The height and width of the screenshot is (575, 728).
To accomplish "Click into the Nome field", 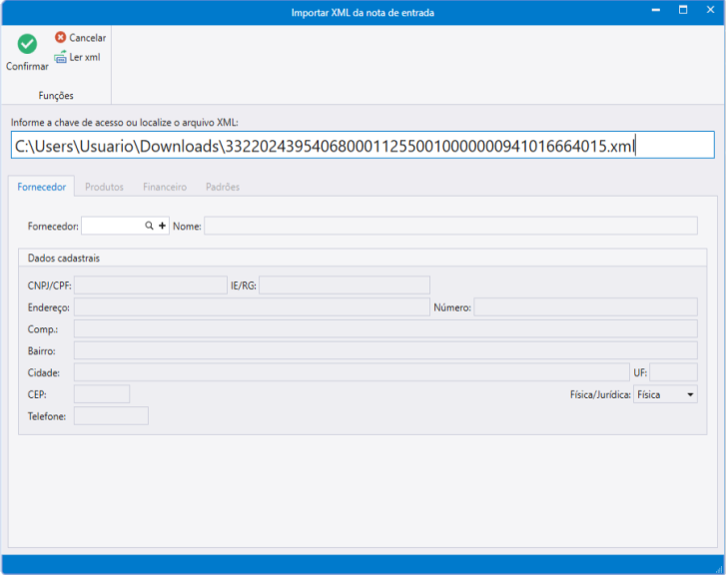I will tap(450, 226).
